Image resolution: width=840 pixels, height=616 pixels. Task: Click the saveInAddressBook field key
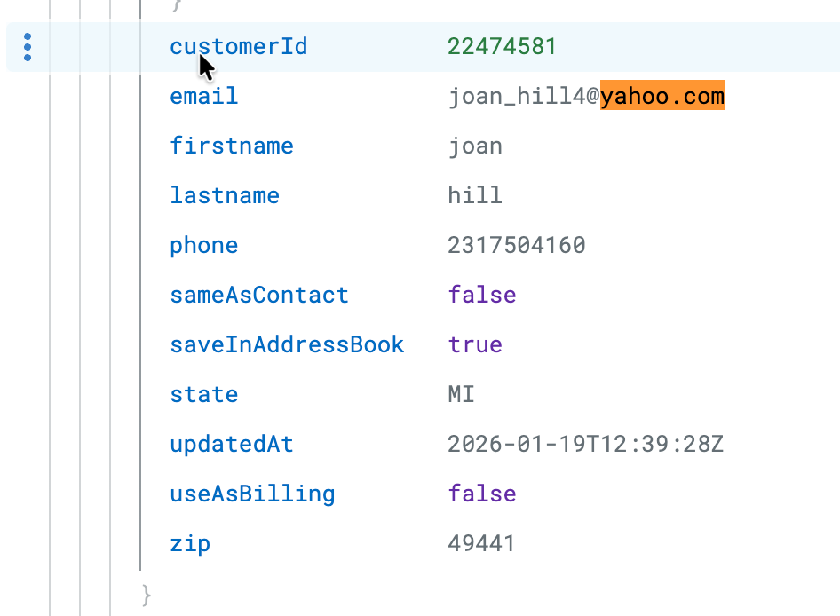pos(287,344)
